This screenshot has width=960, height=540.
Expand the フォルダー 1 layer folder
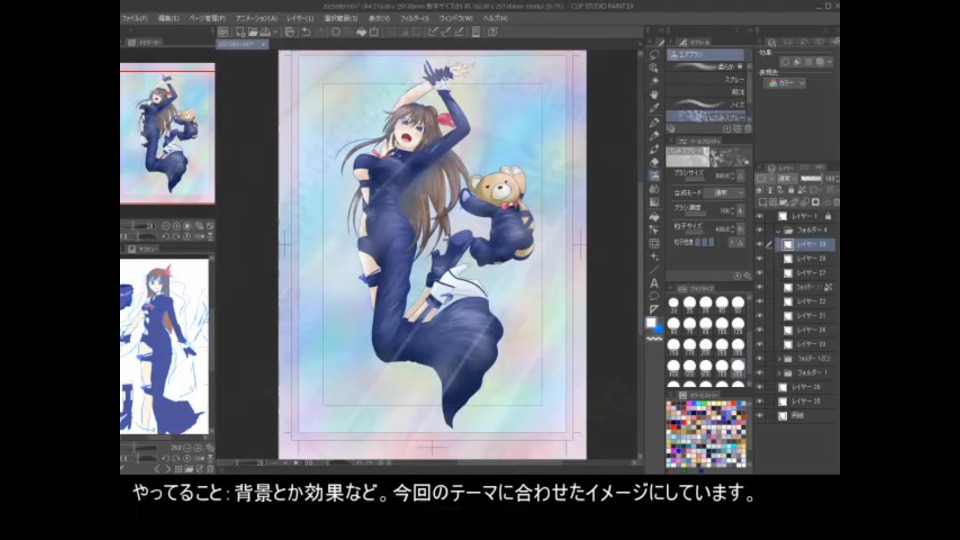pyautogui.click(x=779, y=372)
